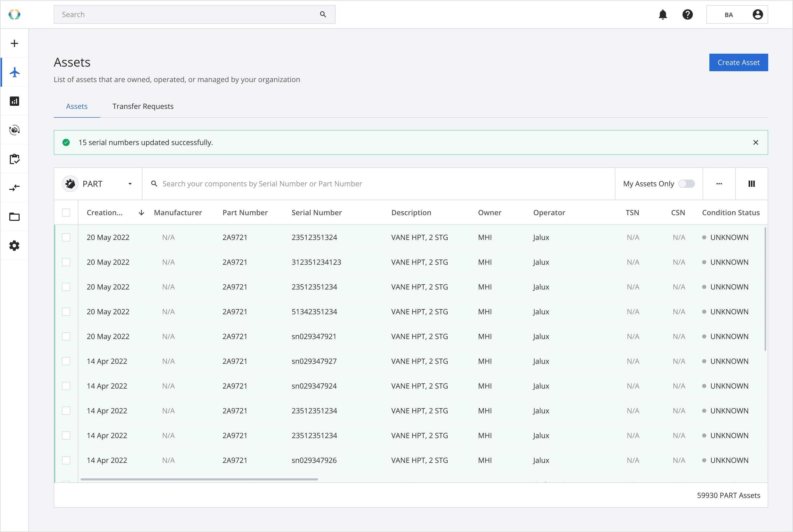Click the TSN column header
Viewport: 793px width, 532px height.
click(632, 213)
